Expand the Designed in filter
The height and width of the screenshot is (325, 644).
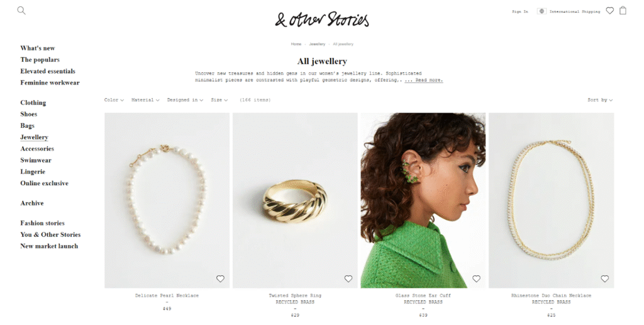point(185,100)
